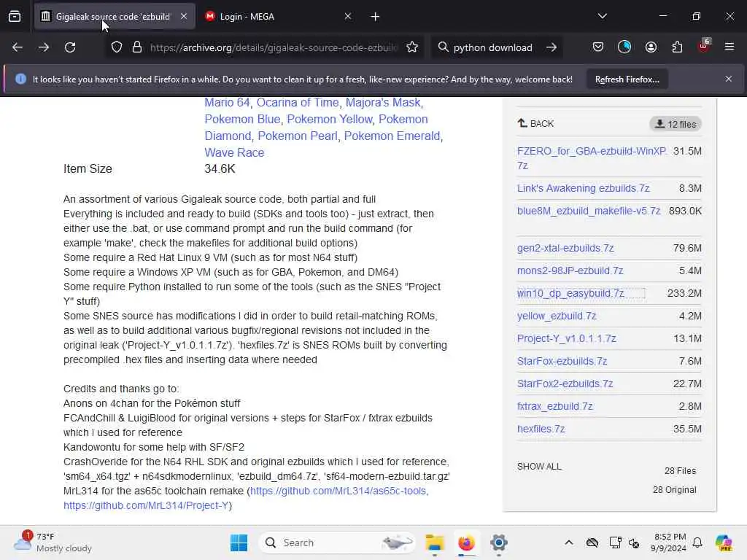Switch to Login - MEGA tab
The image size is (747, 560).
[279, 17]
